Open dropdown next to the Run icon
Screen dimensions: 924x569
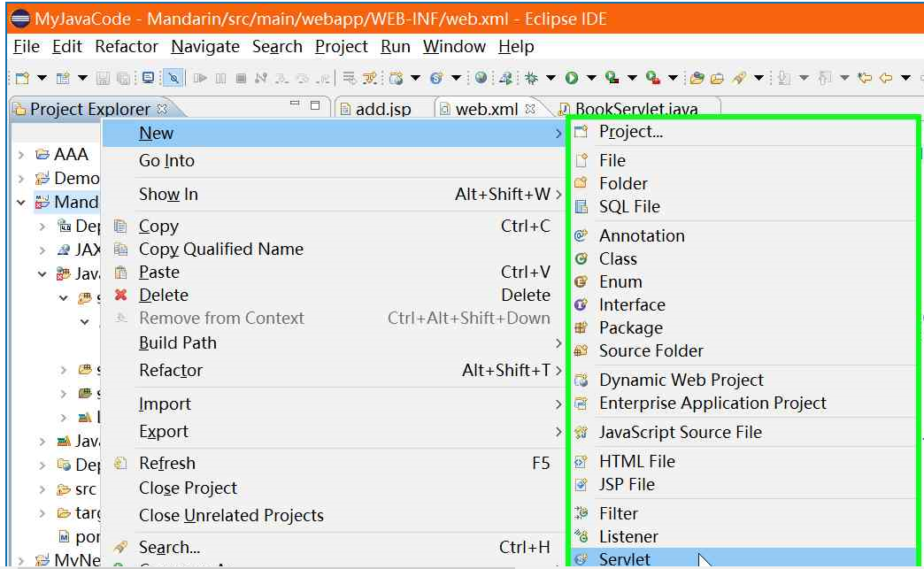pyautogui.click(x=591, y=78)
